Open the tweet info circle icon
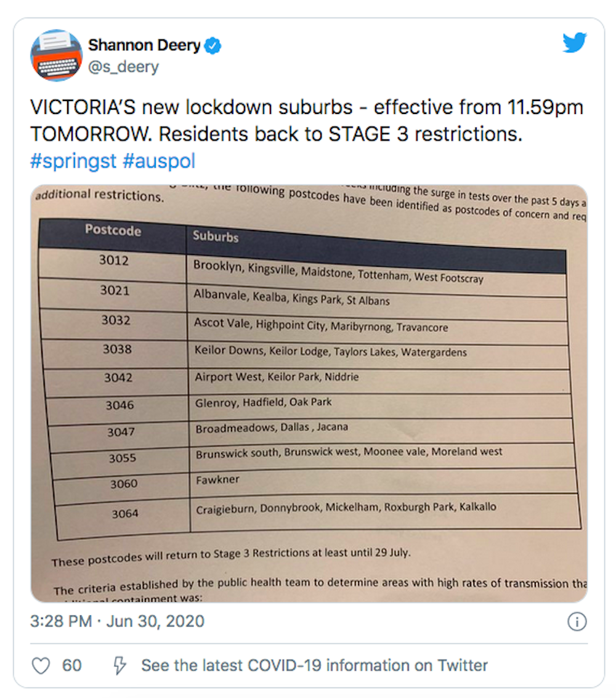616x698 pixels. pos(576,622)
